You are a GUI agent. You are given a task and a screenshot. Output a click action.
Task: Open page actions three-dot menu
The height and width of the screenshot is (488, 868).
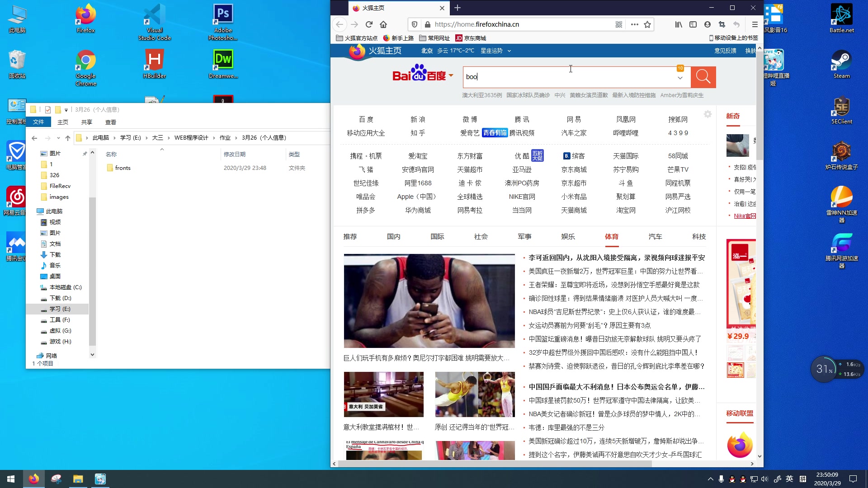tap(634, 24)
